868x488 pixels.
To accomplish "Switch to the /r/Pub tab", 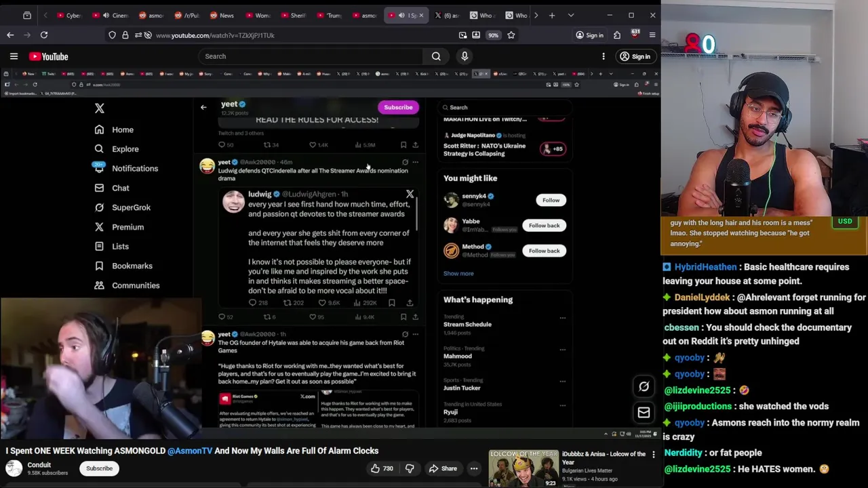I will (x=188, y=15).
